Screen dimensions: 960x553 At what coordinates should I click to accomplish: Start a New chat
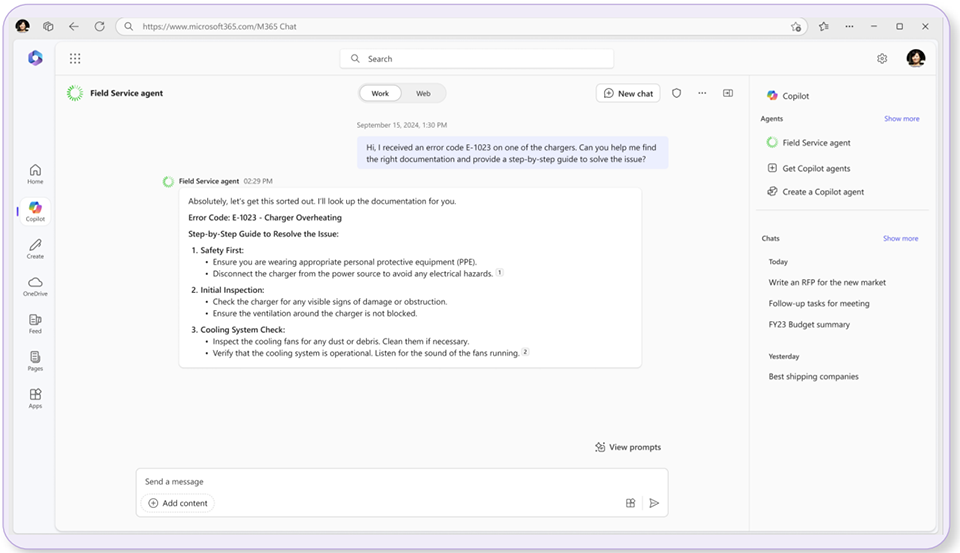click(628, 93)
